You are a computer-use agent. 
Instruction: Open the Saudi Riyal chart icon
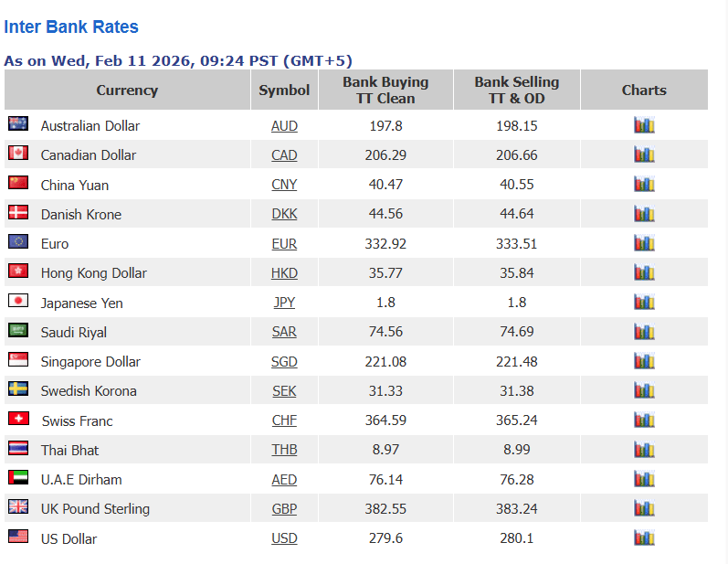[644, 331]
